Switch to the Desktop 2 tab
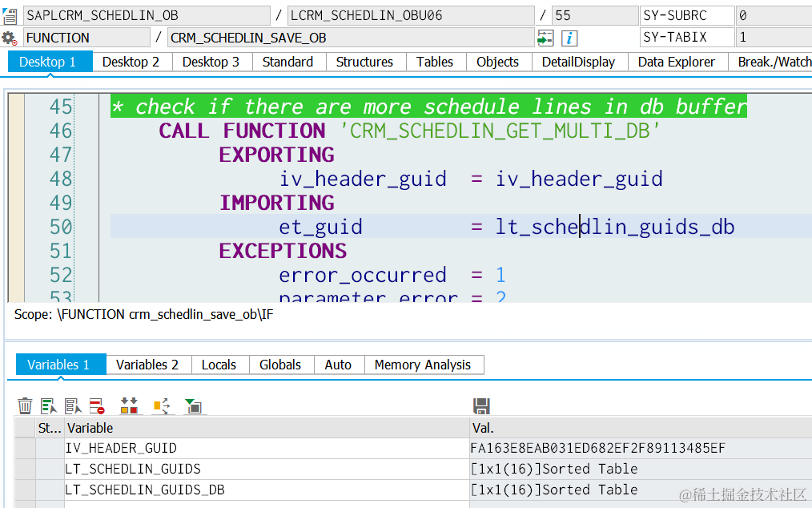Image resolution: width=812 pixels, height=508 pixels. pyautogui.click(x=131, y=62)
